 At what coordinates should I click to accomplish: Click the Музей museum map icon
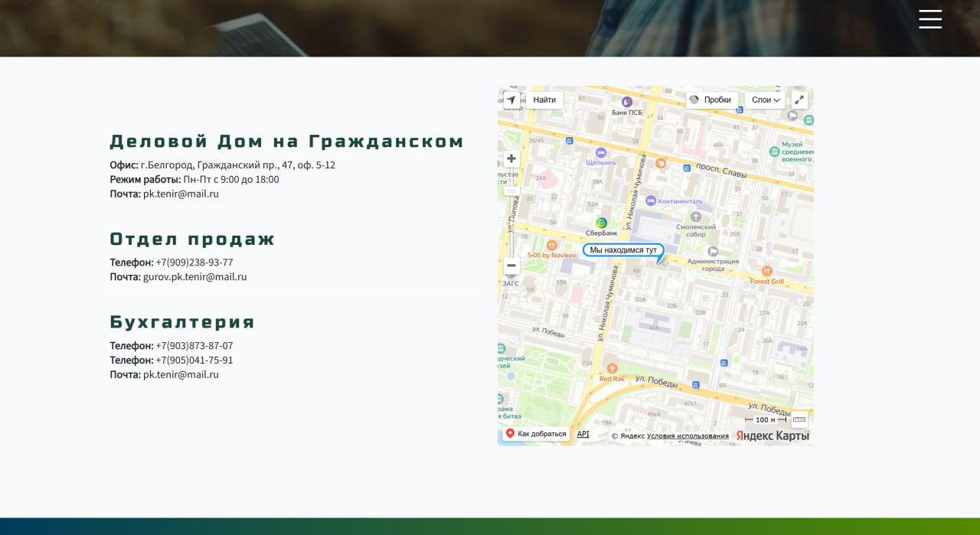tap(774, 152)
